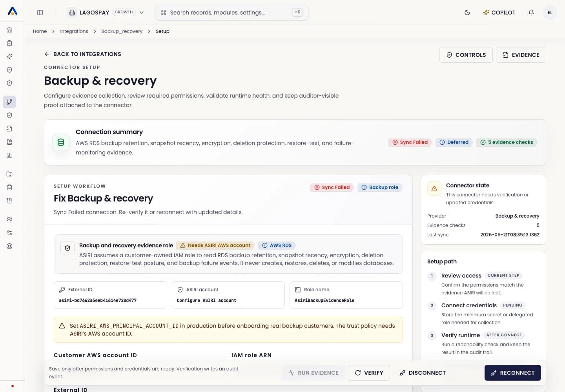
Task: Go to Backup_recovery breadcrumb
Action: [122, 31]
